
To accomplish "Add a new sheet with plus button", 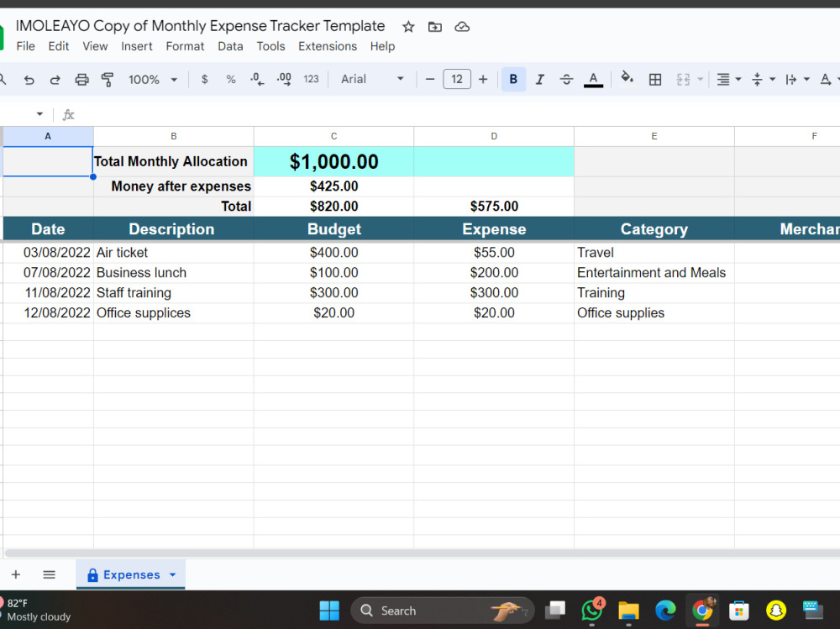I will [16, 574].
